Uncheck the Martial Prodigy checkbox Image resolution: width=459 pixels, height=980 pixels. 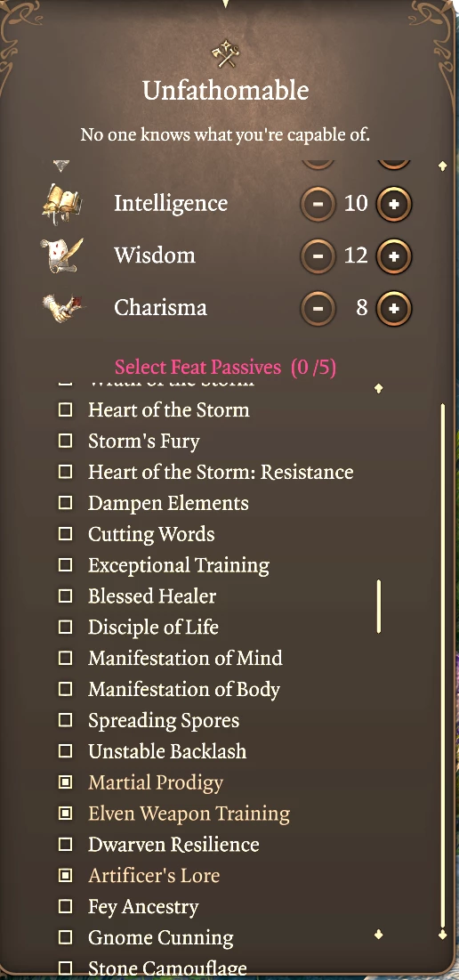(x=65, y=782)
